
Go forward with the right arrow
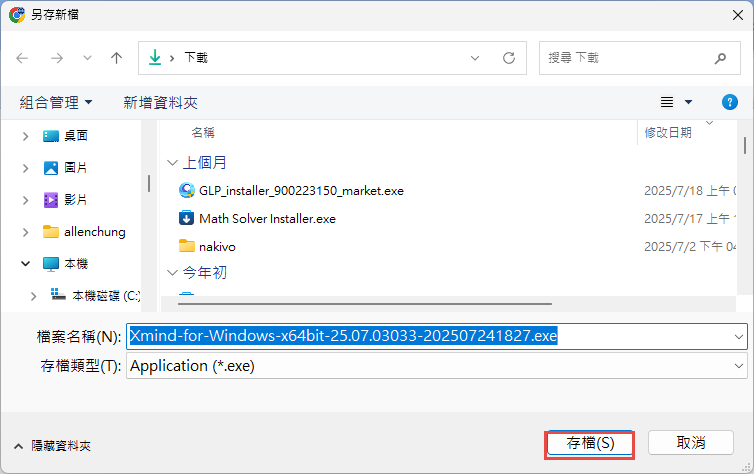point(57,58)
